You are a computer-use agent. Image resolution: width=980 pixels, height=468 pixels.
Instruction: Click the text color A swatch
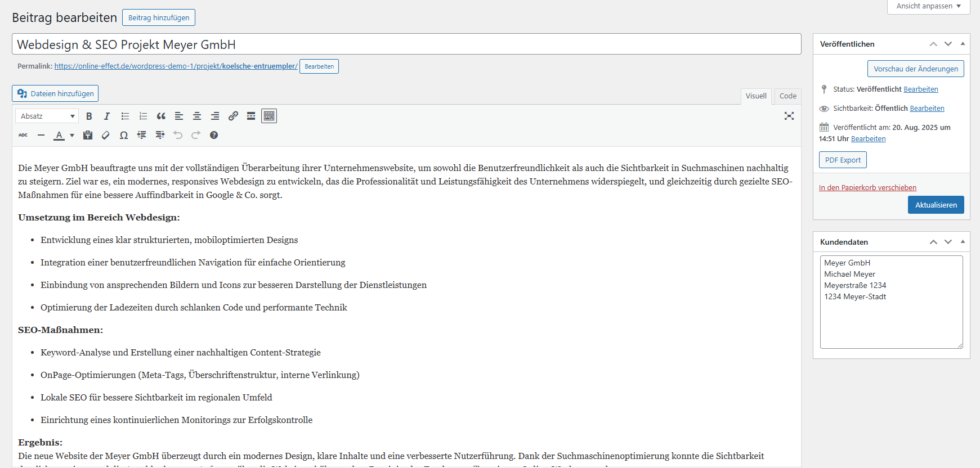(x=59, y=135)
